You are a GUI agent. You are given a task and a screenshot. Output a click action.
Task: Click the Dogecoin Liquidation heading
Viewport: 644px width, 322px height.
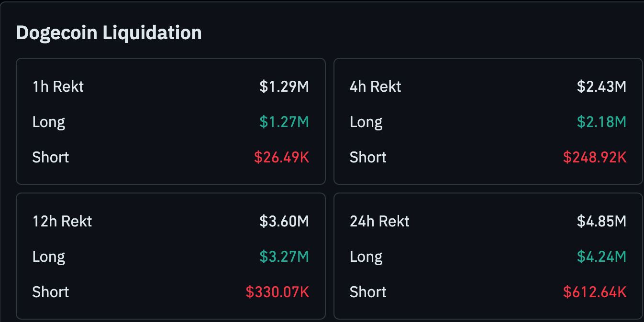pos(109,33)
